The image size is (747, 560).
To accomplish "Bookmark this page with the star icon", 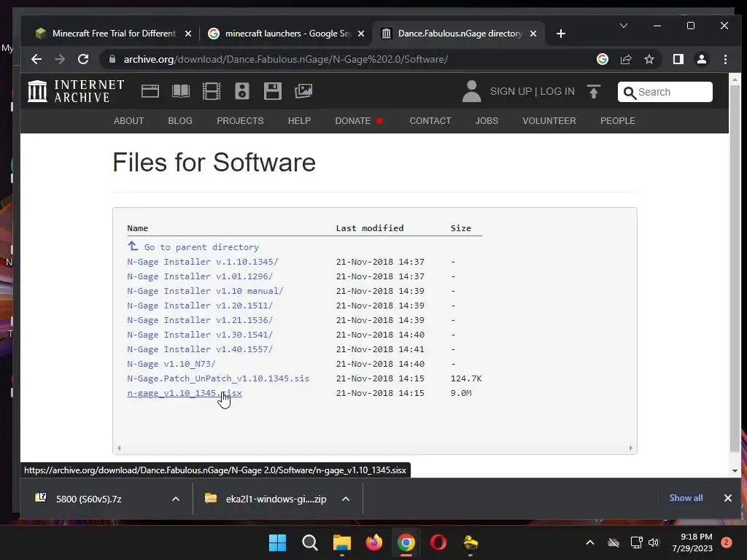I will pos(649,59).
